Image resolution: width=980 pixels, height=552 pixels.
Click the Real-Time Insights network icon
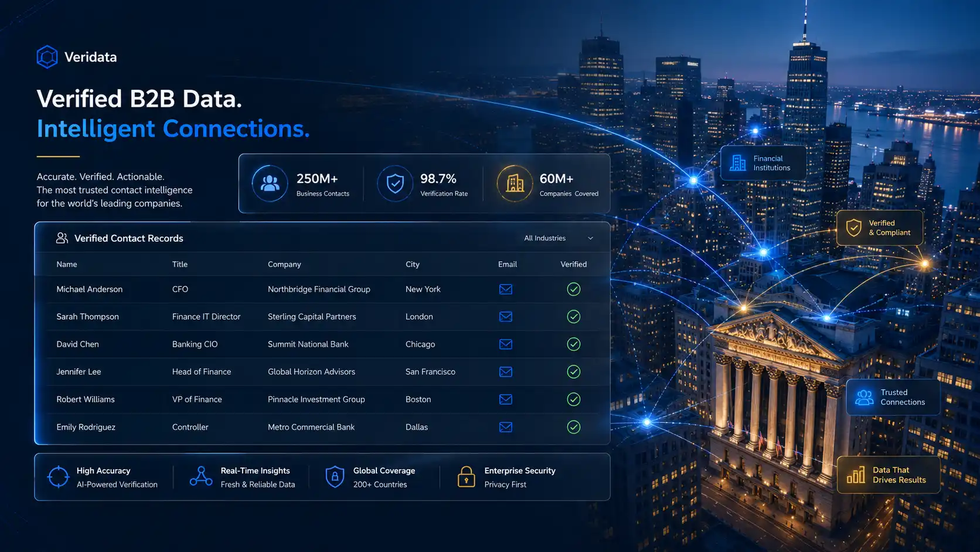point(201,476)
